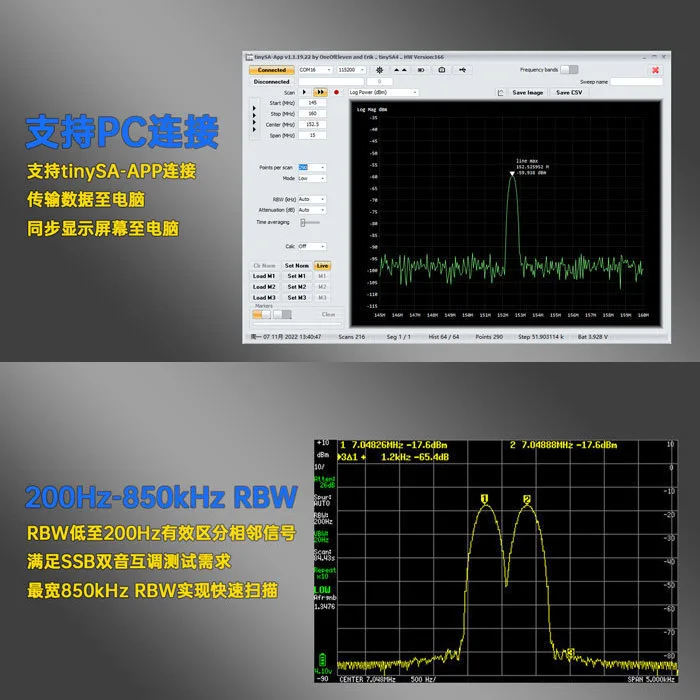Click the Span (MHz) field showing 15
The width and height of the screenshot is (700, 700).
[312, 135]
